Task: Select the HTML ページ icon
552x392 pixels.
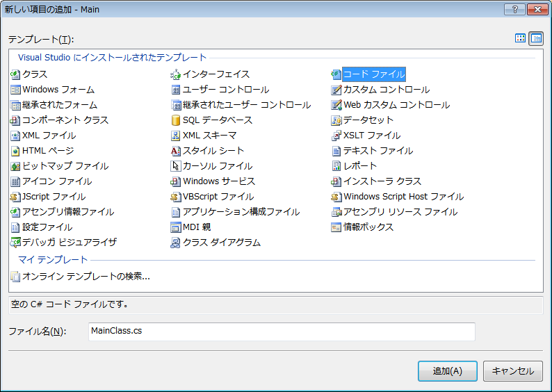Action: (15, 151)
